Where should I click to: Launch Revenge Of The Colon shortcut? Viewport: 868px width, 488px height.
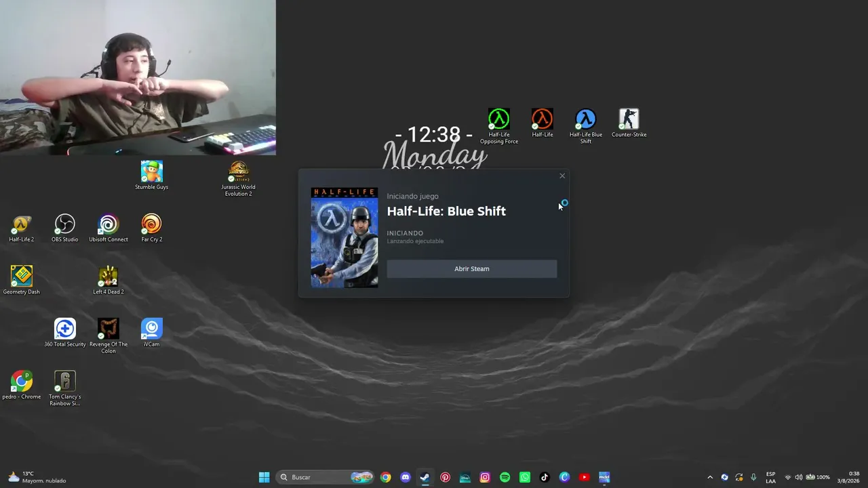point(108,336)
